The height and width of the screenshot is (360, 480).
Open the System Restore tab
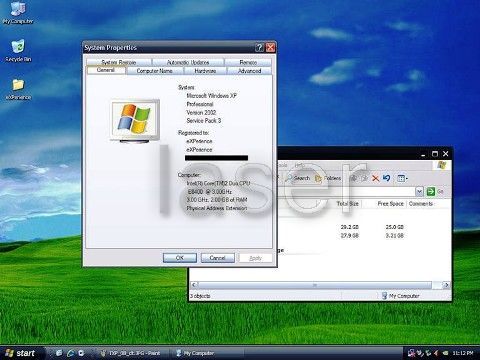(119, 62)
